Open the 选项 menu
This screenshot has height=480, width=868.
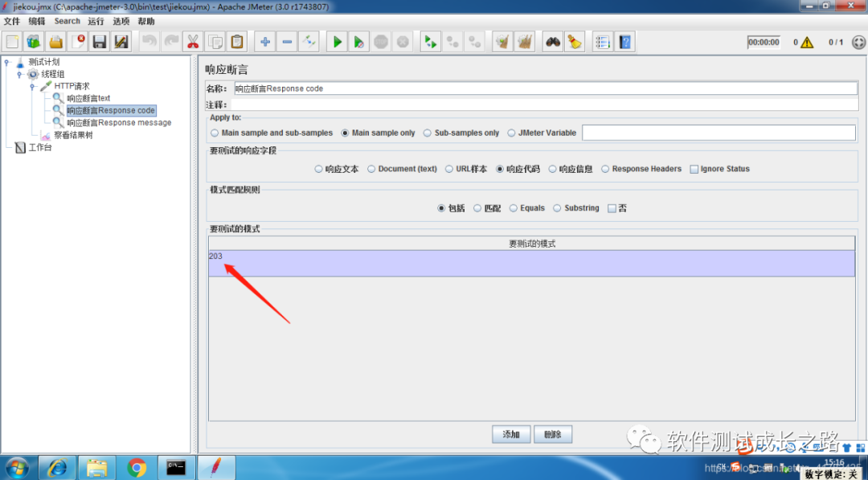(x=121, y=21)
